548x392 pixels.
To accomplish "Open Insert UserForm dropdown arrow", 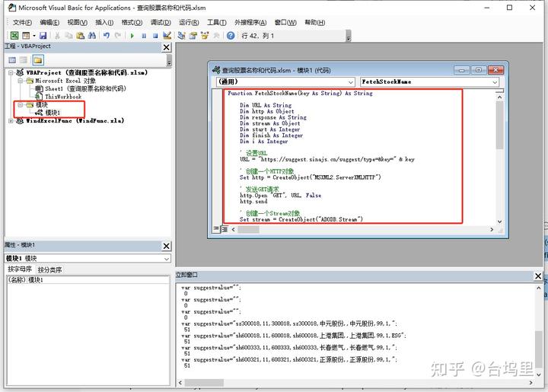I will tap(34, 35).
